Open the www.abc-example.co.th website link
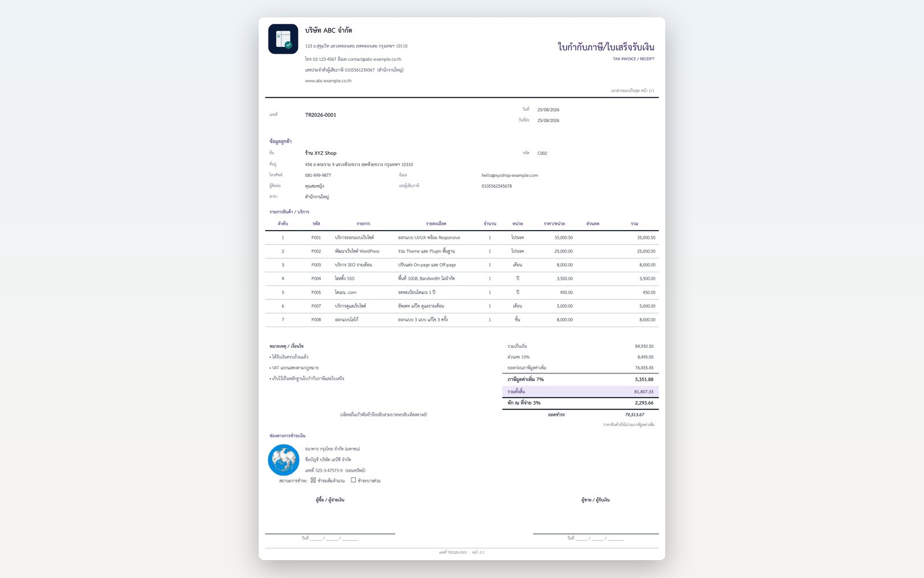The width and height of the screenshot is (924, 578). 328,81
